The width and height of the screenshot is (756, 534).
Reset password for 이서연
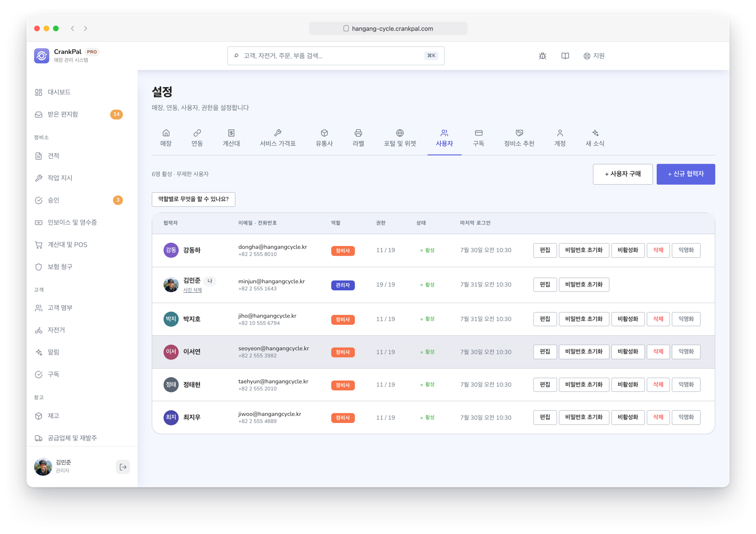point(584,352)
